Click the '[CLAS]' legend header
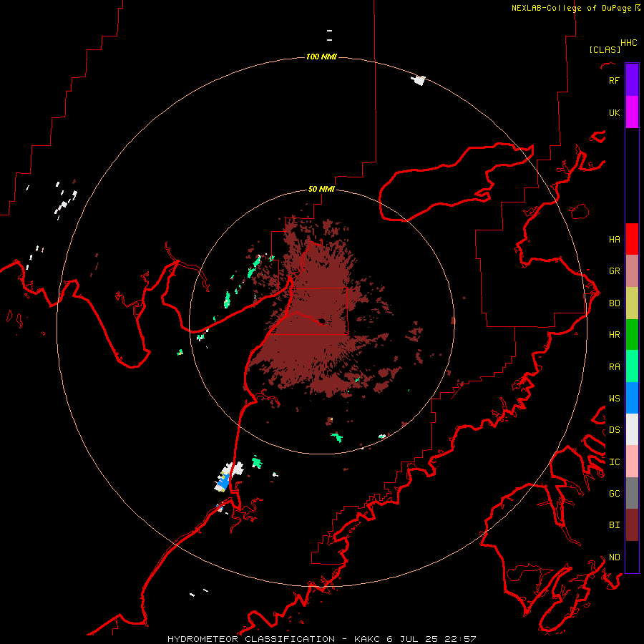The image size is (644, 644). pos(605,49)
